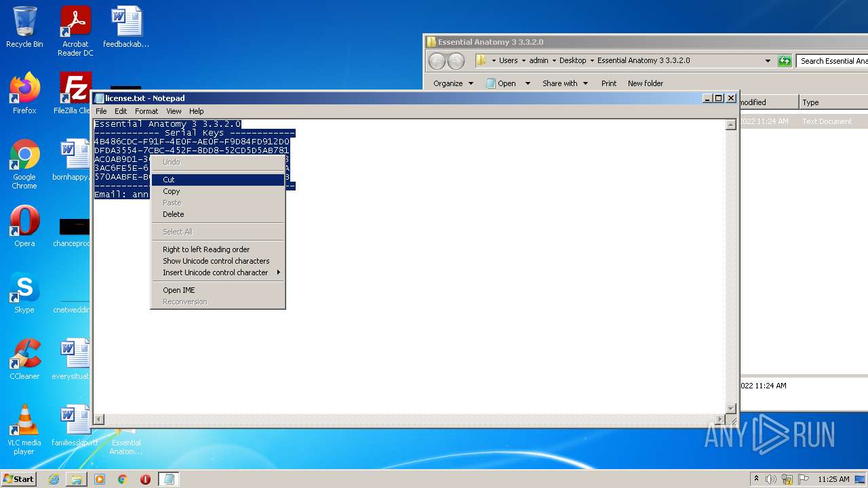
Task: Click the taskbar clock showing 11:25 AM
Action: pos(833,479)
